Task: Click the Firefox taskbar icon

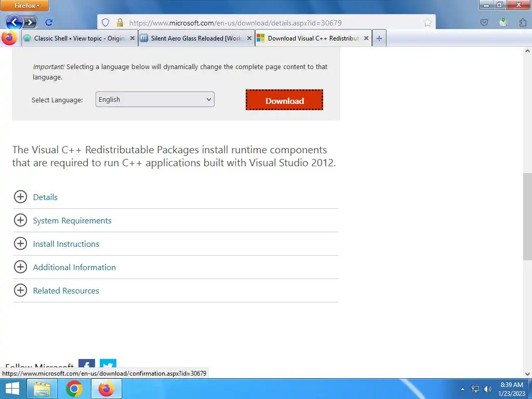Action: 107,389
